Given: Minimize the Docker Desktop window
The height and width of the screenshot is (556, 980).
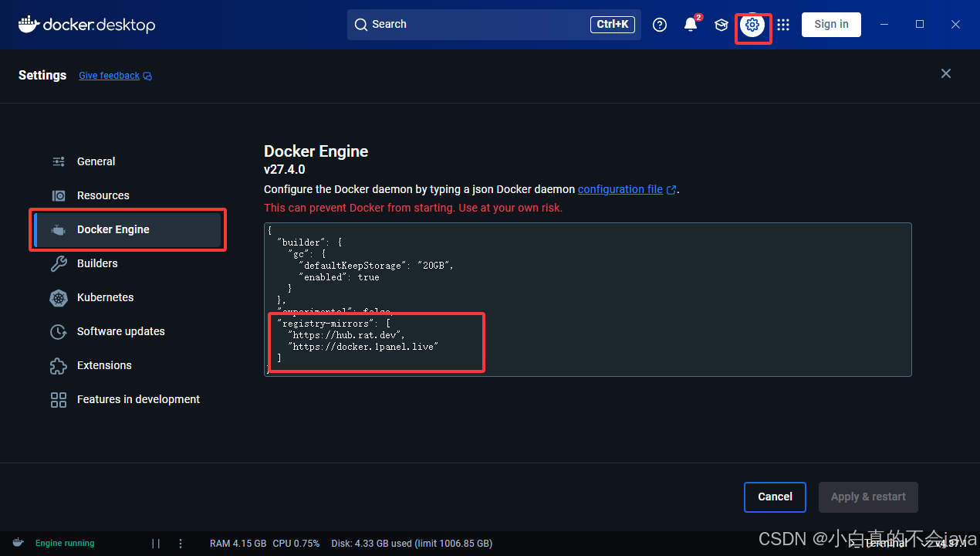Looking at the screenshot, I should point(884,25).
